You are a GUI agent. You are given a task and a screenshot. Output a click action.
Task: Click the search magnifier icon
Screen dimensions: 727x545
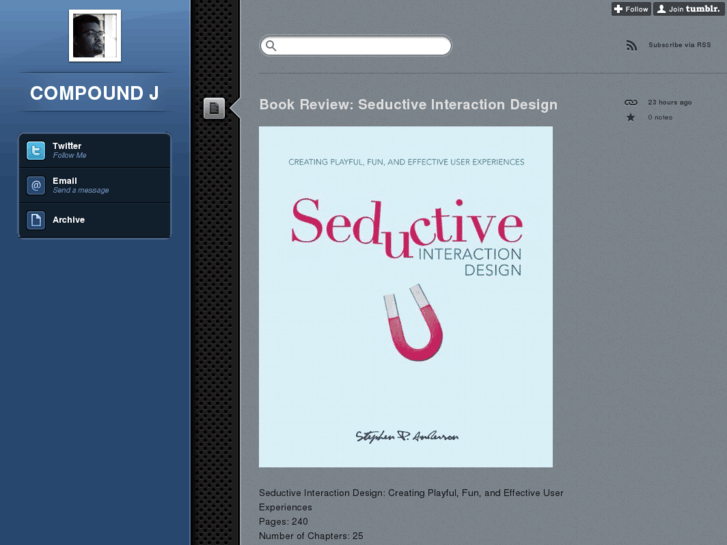click(x=271, y=45)
